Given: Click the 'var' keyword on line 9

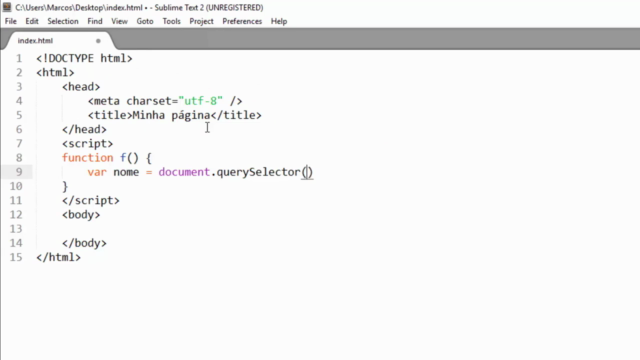Looking at the screenshot, I should pyautogui.click(x=97, y=172).
